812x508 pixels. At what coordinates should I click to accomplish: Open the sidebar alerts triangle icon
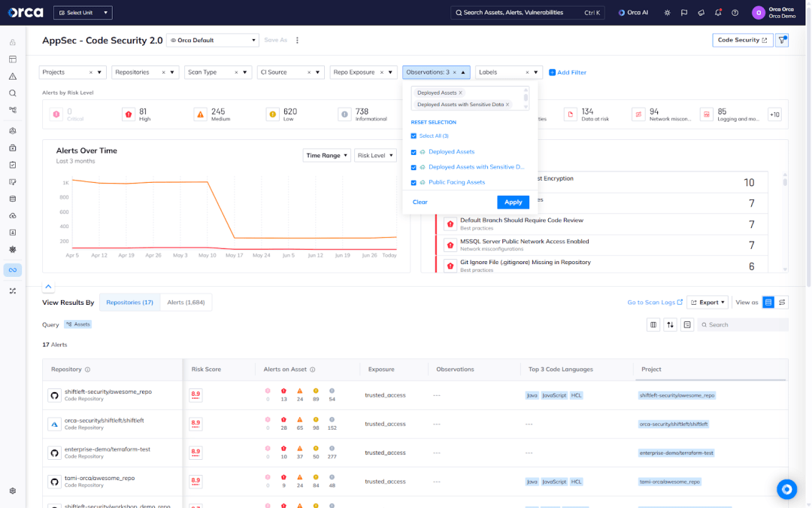point(13,76)
